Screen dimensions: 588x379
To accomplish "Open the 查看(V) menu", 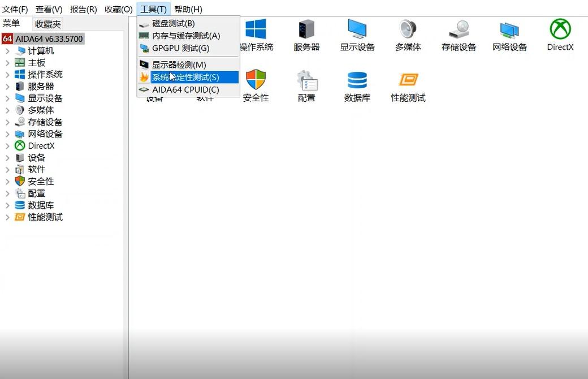I will coord(49,9).
